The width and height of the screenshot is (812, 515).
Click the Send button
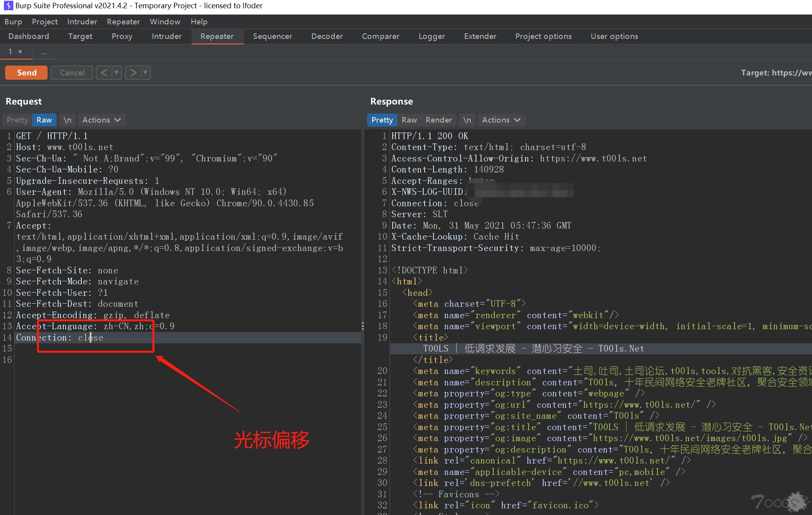(26, 73)
